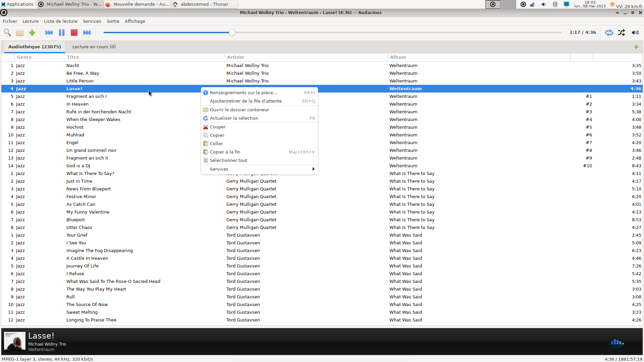The width and height of the screenshot is (644, 362).
Task: Select the track 'Little Person'
Action: click(x=322, y=81)
